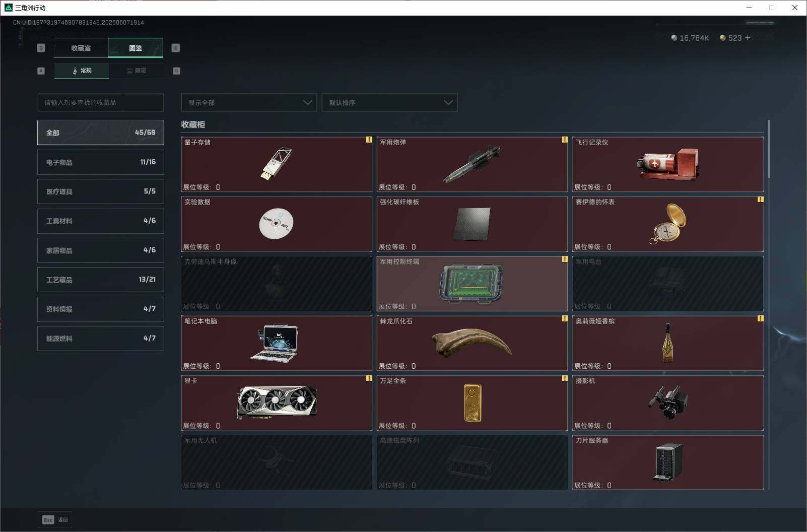The height and width of the screenshot is (532, 807).
Task: Select the locked 军用电台 radio item
Action: pos(667,284)
